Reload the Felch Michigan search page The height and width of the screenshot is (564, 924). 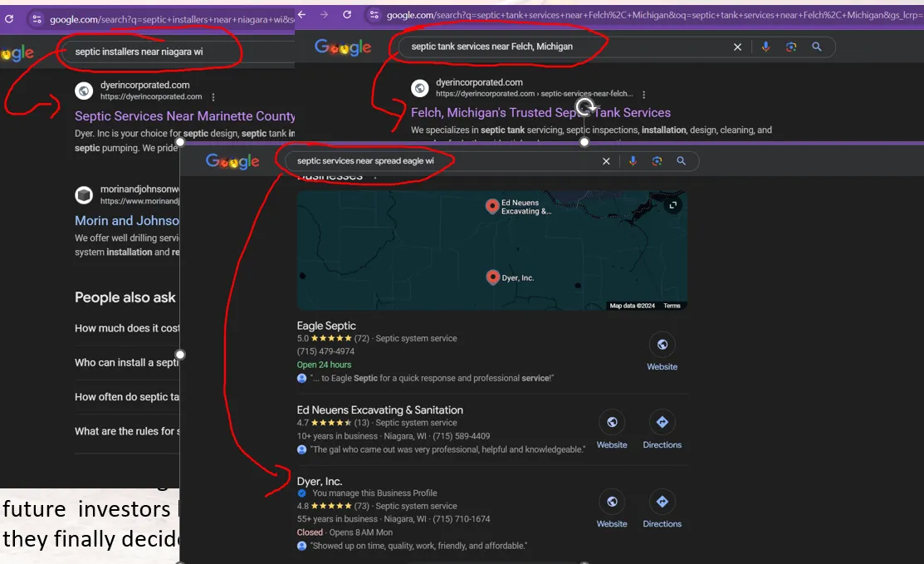pos(347,14)
